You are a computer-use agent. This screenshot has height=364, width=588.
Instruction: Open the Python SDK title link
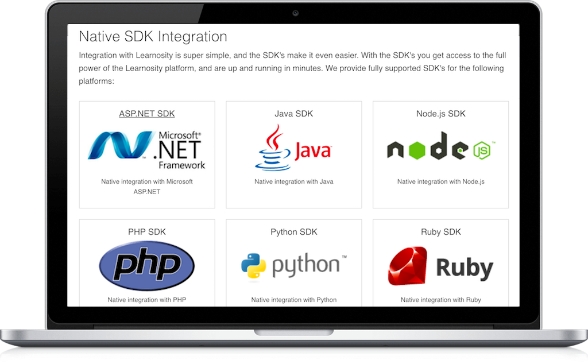[x=293, y=232]
